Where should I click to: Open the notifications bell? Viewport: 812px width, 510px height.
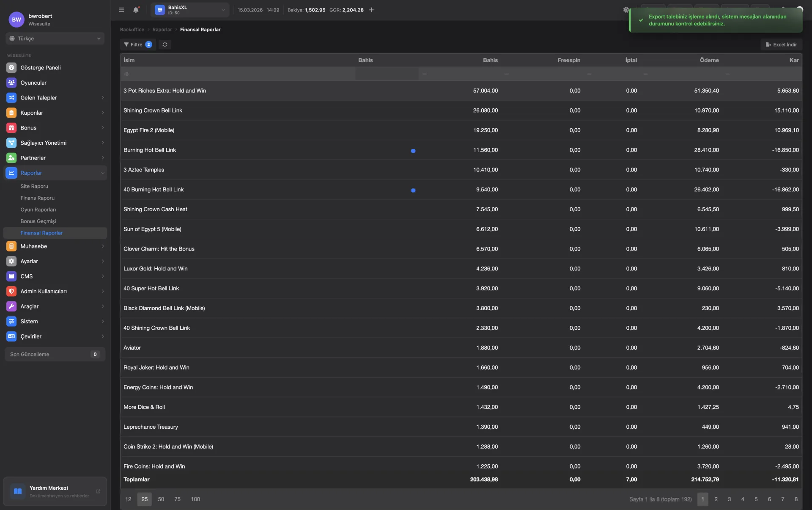click(x=136, y=10)
